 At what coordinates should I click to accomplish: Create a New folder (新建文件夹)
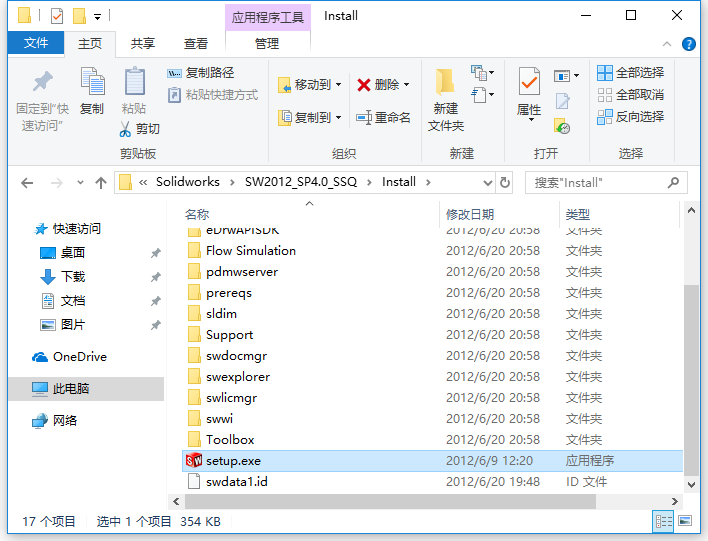pyautogui.click(x=445, y=100)
